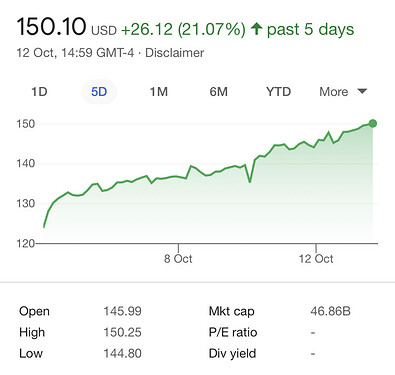Screen dimensions: 395x375
Task: Click the +26.12 (21.07%) change text
Action: pos(183,29)
